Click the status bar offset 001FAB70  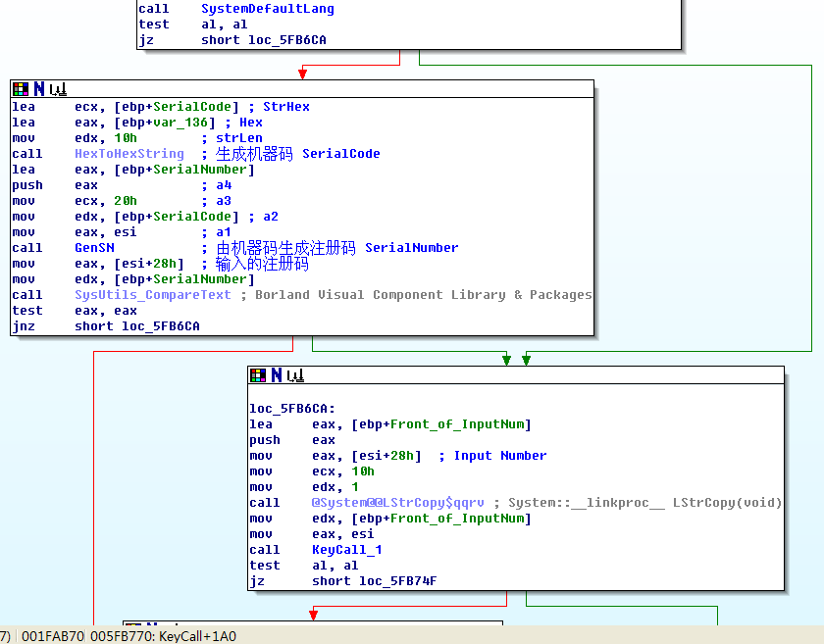[x=53, y=636]
